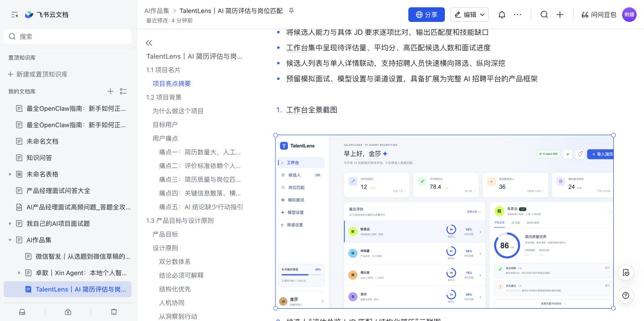Click the embedded TalentLens screenshot image
This screenshot has height=321, width=644.
click(444, 221)
